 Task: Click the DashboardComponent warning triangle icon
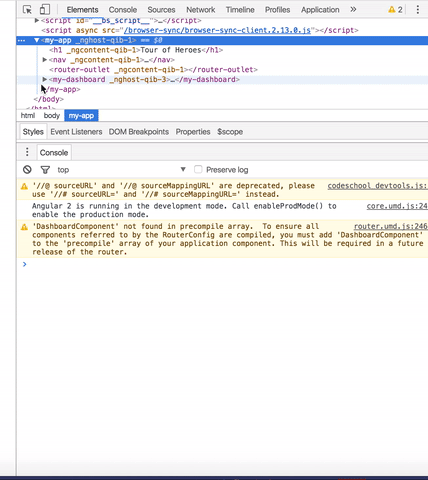tap(24, 227)
